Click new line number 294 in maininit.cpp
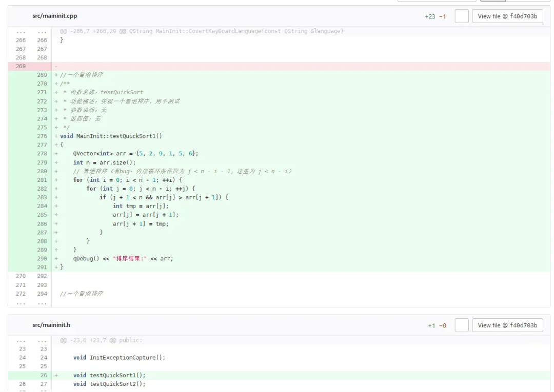 42,294
